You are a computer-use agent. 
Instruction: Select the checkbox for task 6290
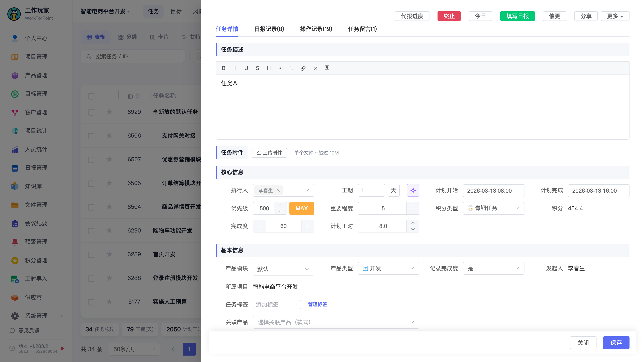point(91,231)
